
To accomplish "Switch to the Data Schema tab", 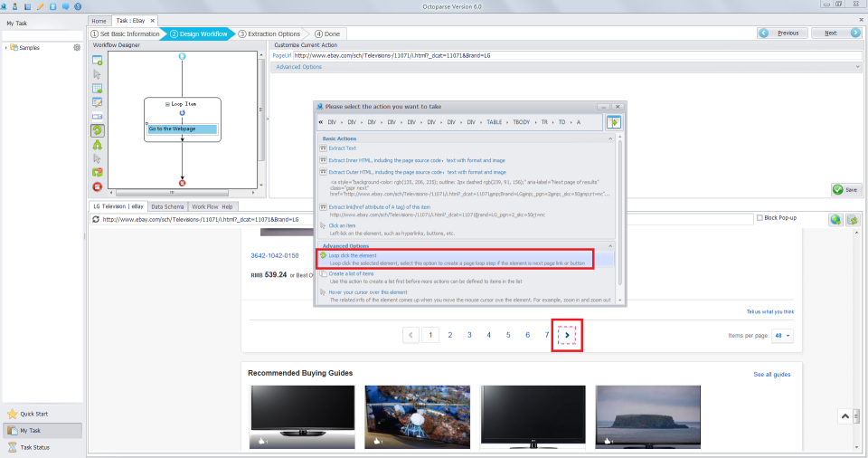I will [167, 206].
